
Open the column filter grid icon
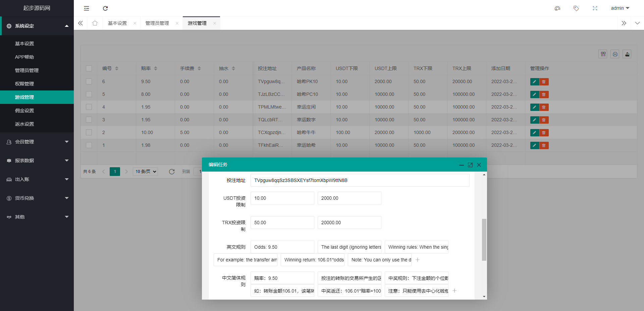coord(603,54)
